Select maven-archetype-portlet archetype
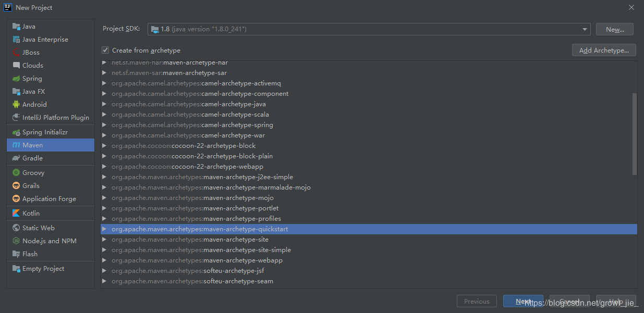 pos(369,208)
